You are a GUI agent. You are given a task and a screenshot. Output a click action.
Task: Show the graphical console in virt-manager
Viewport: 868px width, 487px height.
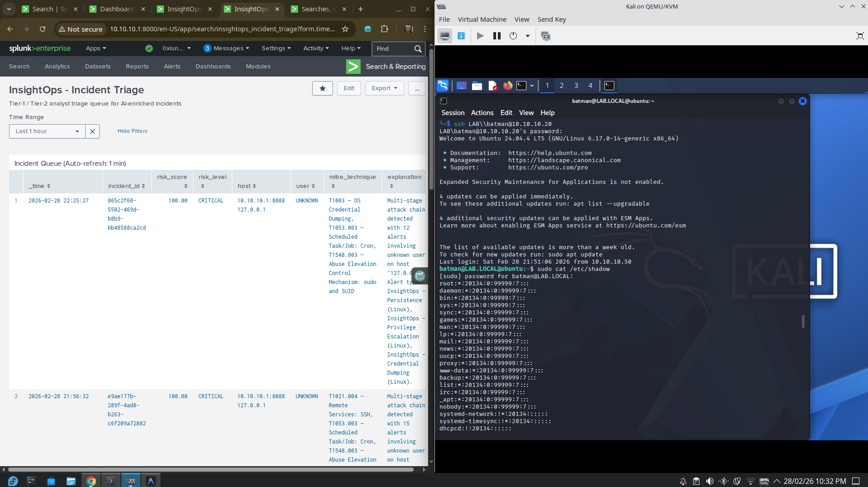[445, 36]
